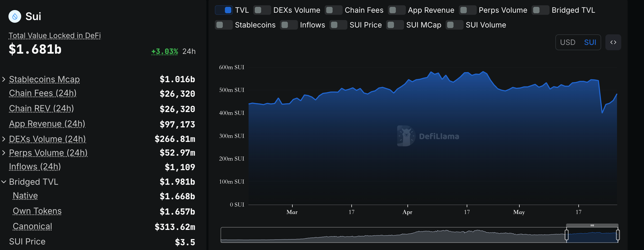Click the Own Tokens label
Image resolution: width=644 pixels, height=250 pixels.
click(x=37, y=211)
